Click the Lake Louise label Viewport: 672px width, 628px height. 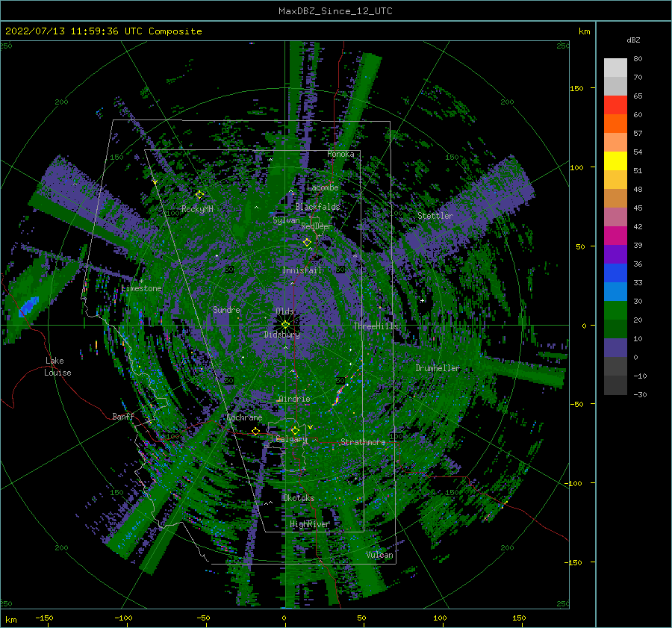tap(57, 367)
